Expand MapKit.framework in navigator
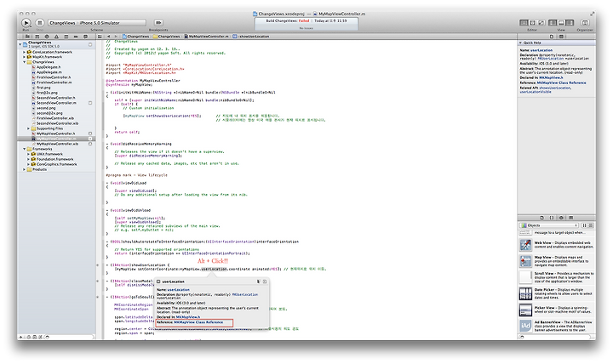Screen dimensions: 613x364 pyautogui.click(x=24, y=57)
